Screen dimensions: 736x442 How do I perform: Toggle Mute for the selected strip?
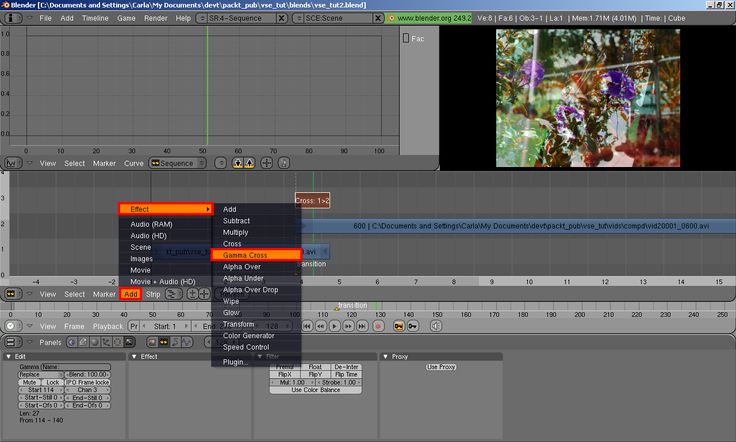point(29,382)
